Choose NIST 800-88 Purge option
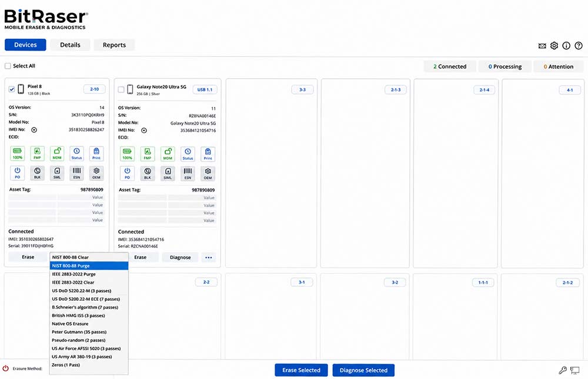 coord(89,266)
